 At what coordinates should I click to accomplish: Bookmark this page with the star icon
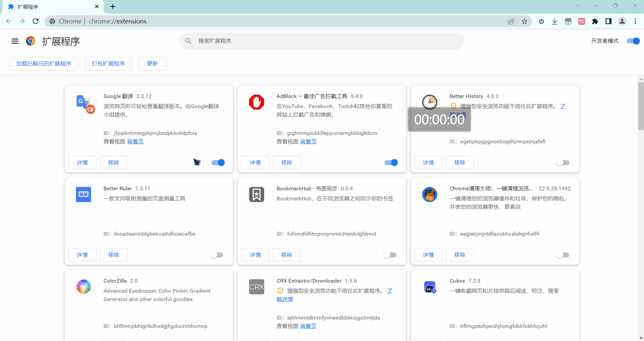pos(524,21)
